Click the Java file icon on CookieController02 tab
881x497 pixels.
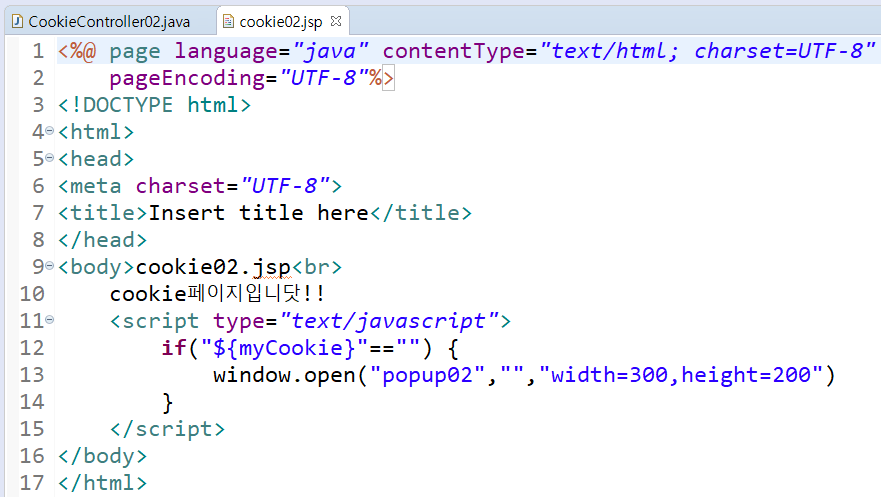pos(17,21)
